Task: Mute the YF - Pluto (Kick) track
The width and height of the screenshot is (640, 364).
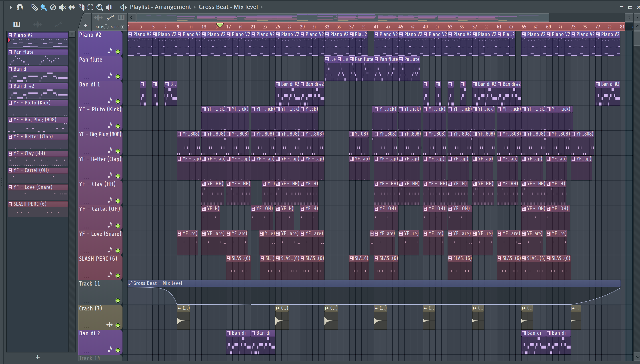Action: pos(118,126)
